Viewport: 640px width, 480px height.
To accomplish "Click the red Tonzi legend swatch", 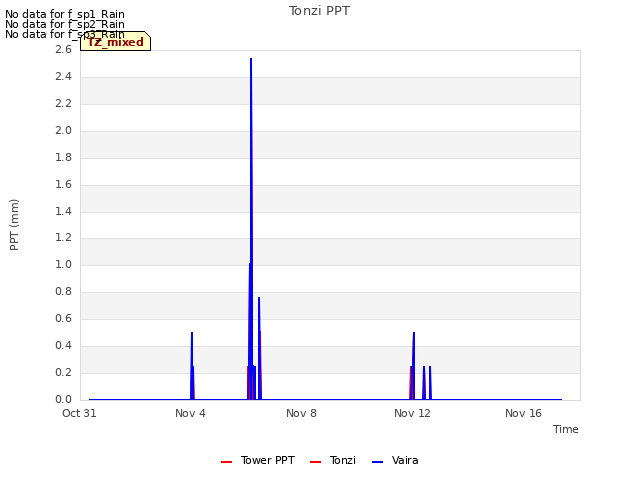I will click(316, 462).
